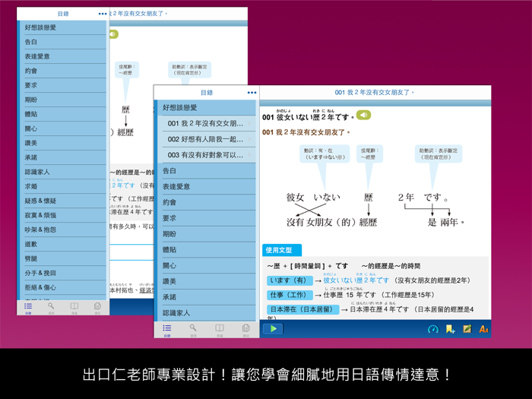This screenshot has height=399, width=532.
Task: Open 好想談戀愛 in the back window list
Action: point(63,27)
